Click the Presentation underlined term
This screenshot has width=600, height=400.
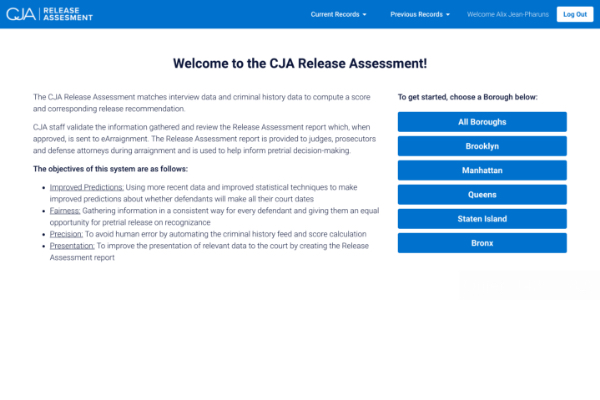click(x=72, y=246)
